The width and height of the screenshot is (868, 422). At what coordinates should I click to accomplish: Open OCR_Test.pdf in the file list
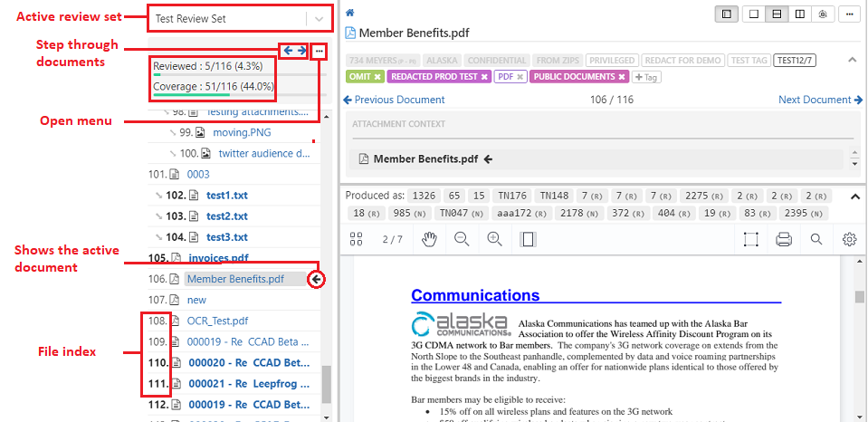[217, 321]
